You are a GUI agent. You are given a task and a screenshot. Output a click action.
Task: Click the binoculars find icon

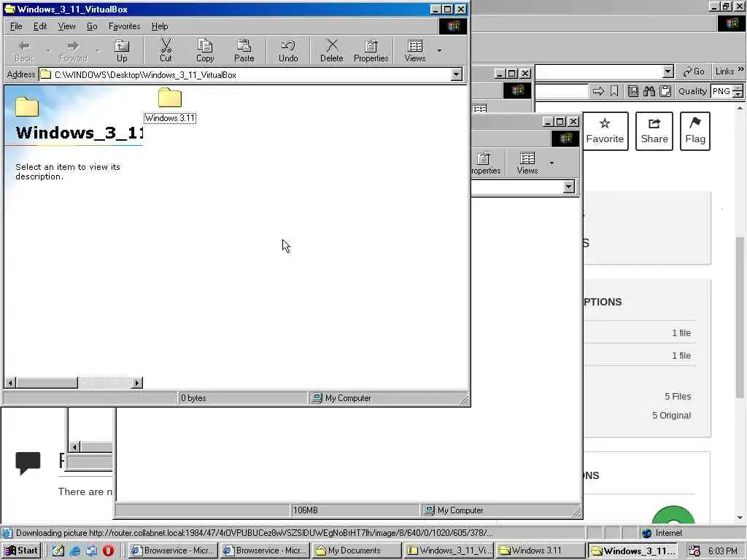[649, 91]
